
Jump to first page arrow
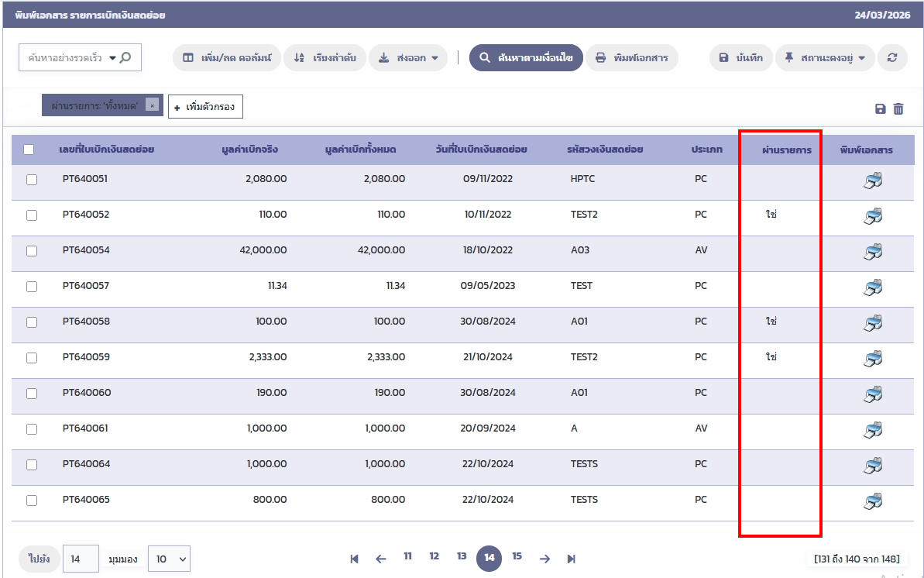coord(354,559)
